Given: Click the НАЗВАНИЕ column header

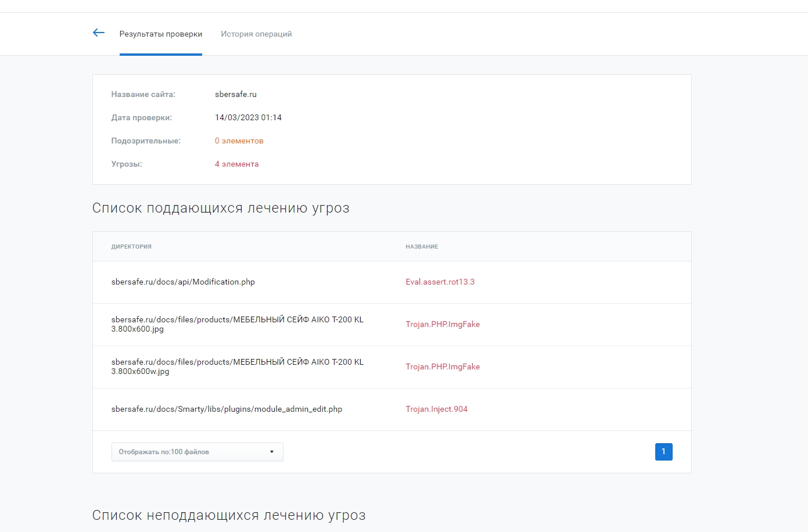Looking at the screenshot, I should click(x=422, y=247).
